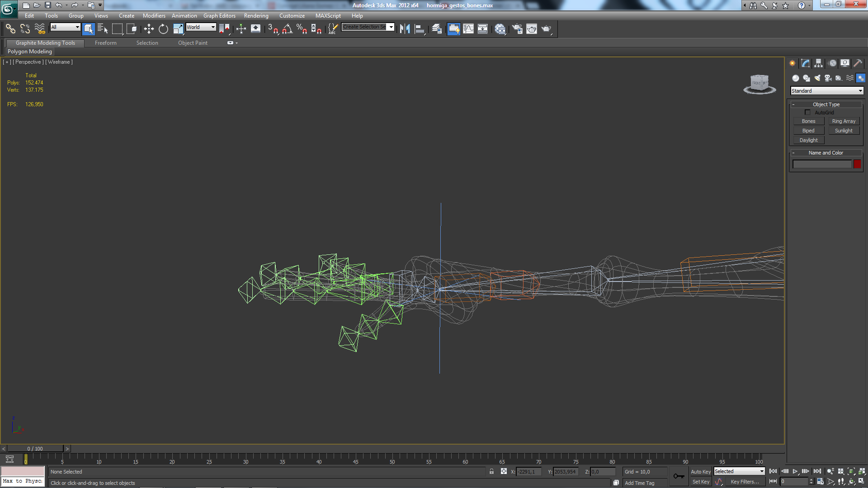Click the Mirror tool icon
Viewport: 868px width, 488px height.
[x=405, y=29]
